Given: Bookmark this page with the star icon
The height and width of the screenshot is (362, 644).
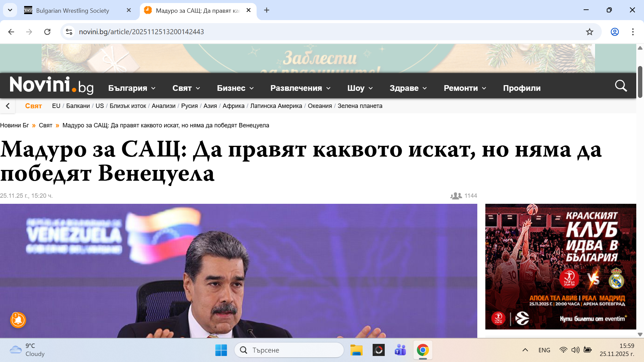Looking at the screenshot, I should click(x=589, y=32).
